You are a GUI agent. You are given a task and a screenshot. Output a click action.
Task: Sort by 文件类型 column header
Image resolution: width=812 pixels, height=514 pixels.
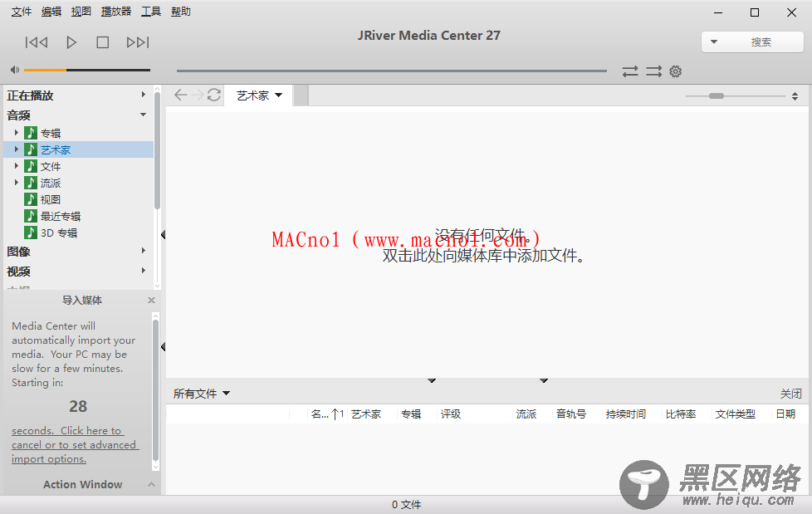pyautogui.click(x=736, y=414)
